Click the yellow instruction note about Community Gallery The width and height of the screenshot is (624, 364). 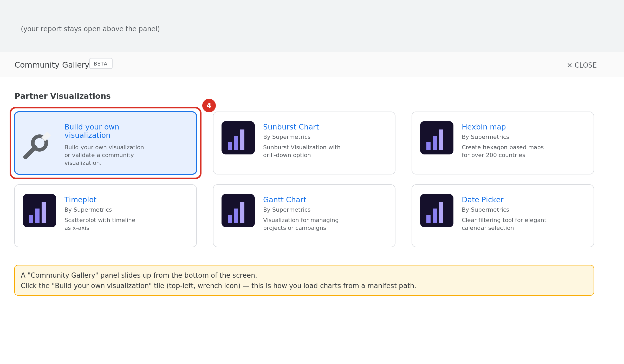304,280
